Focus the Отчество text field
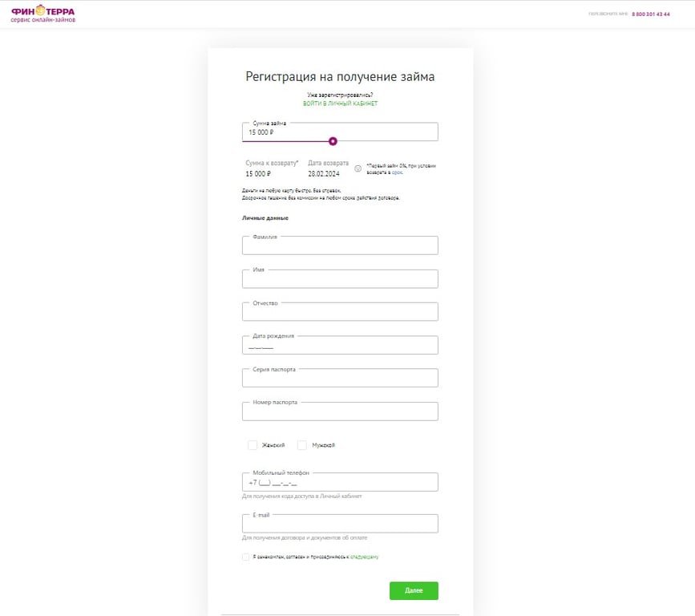 coord(340,312)
